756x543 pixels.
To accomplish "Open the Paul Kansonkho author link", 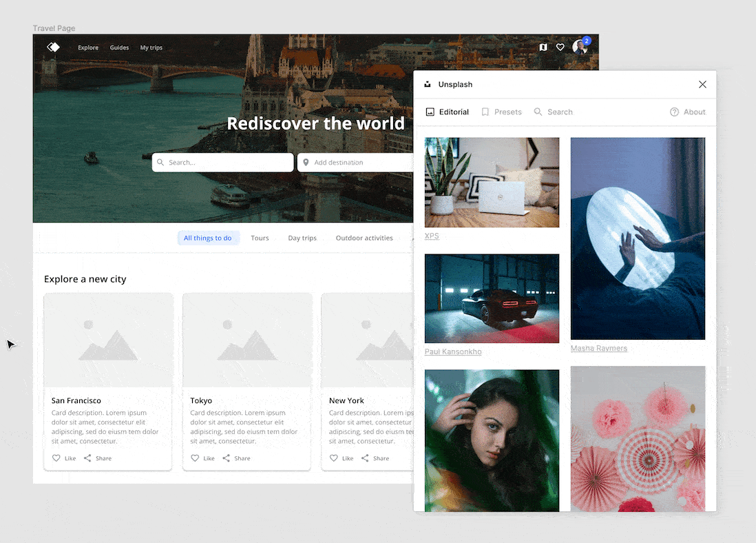I will [453, 352].
